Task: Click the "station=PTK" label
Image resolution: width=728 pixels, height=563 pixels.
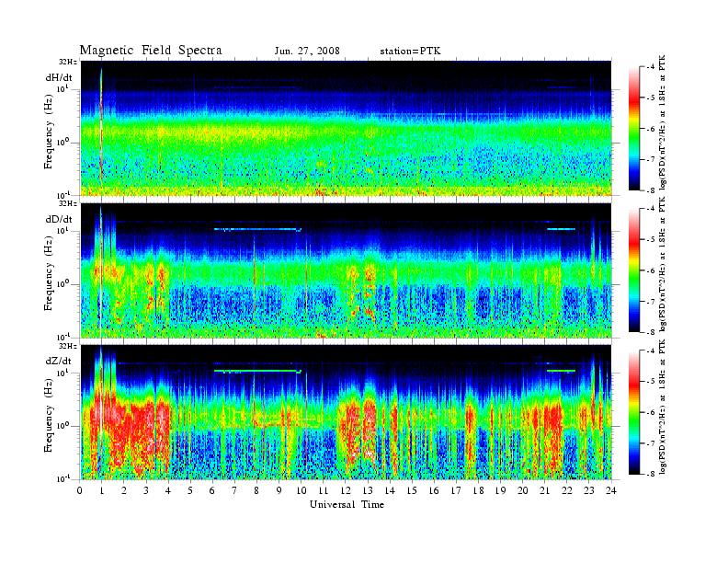Action: coord(411,52)
